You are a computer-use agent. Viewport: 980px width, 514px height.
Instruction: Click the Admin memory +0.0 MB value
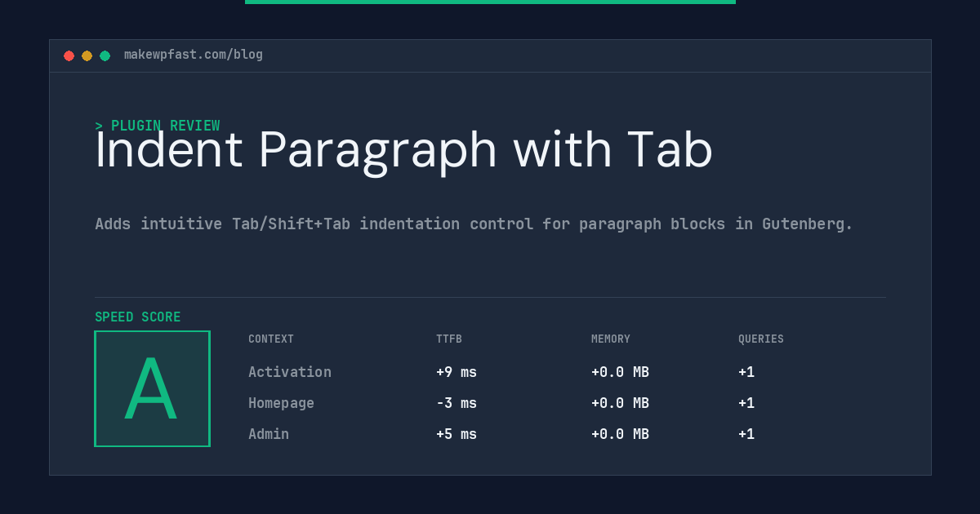pos(620,434)
